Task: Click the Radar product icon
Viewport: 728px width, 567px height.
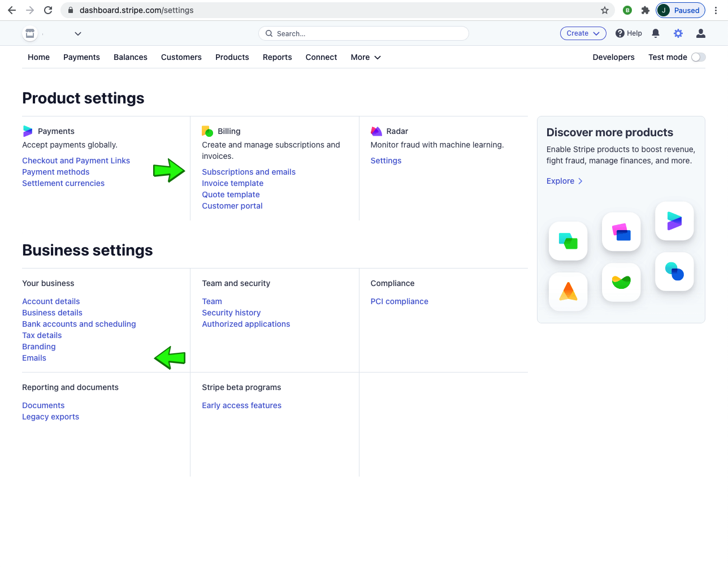Action: (x=376, y=131)
